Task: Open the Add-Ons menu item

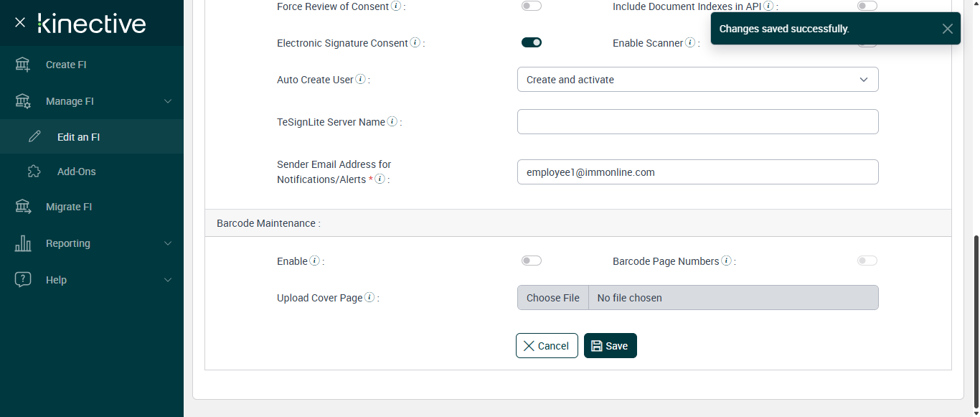Action: pos(76,172)
